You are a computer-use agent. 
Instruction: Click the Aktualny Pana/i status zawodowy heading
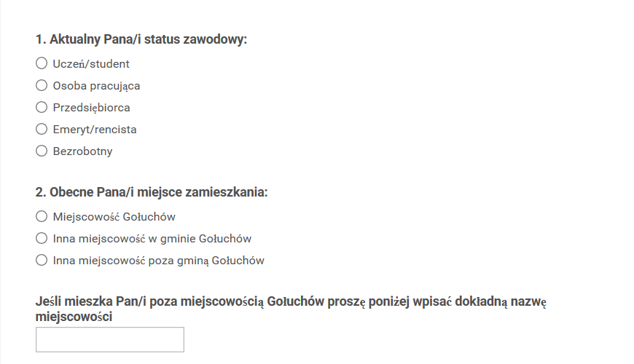[x=141, y=39]
